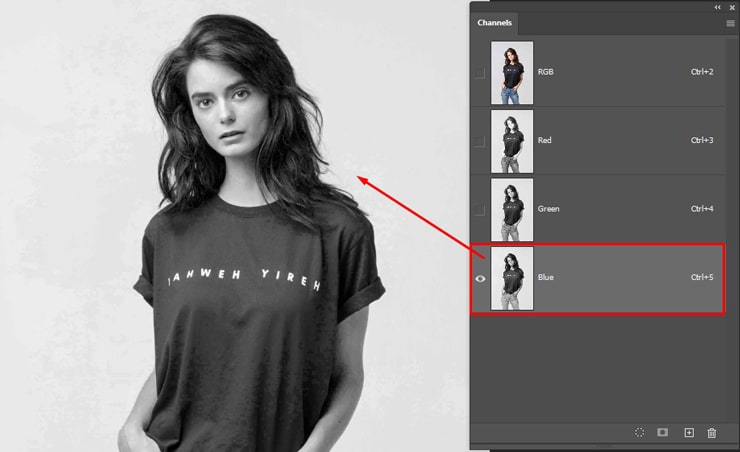Screen dimensions: 740x452
Task: Click the Red channel thumbnail
Action: coord(512,141)
